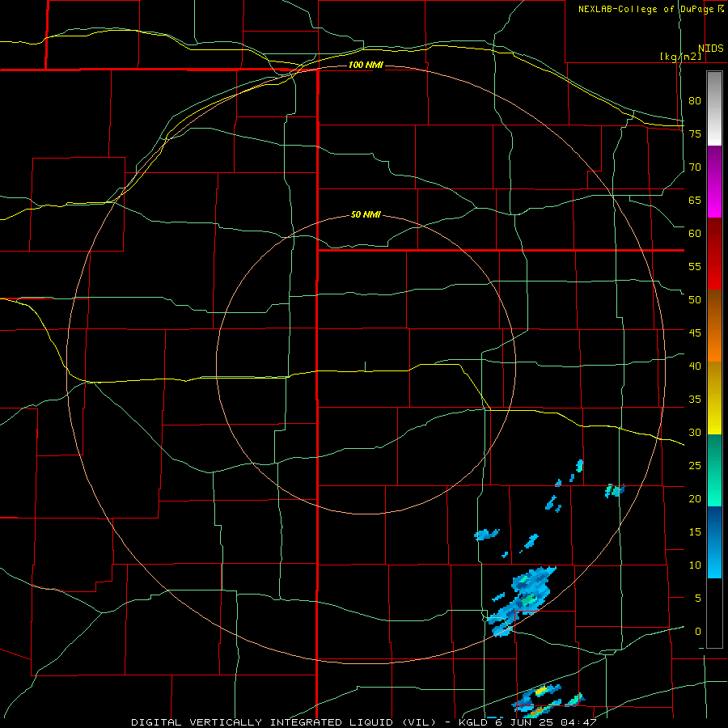Click the legend value 70

(x=695, y=167)
